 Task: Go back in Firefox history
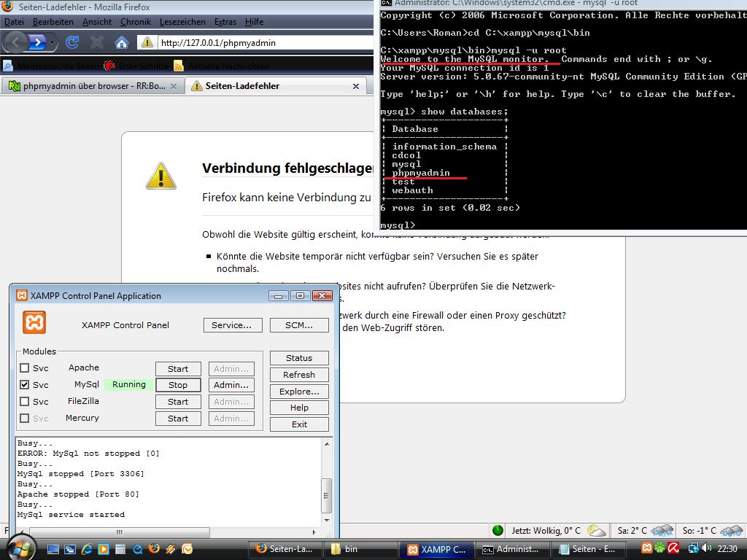click(15, 43)
